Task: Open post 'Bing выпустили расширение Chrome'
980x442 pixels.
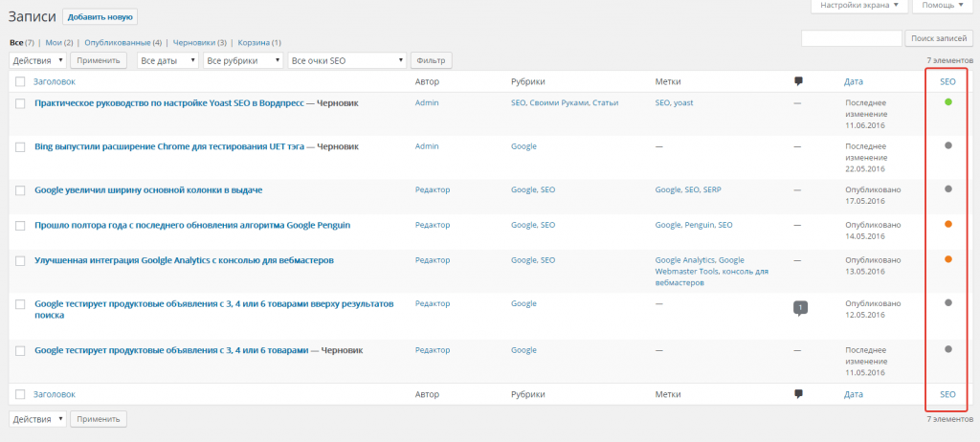Action: [x=169, y=146]
